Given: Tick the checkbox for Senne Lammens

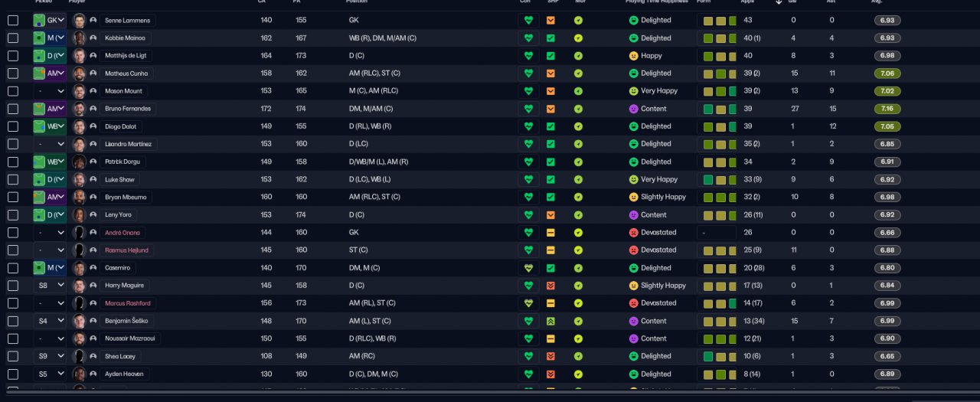Looking at the screenshot, I should click(13, 20).
